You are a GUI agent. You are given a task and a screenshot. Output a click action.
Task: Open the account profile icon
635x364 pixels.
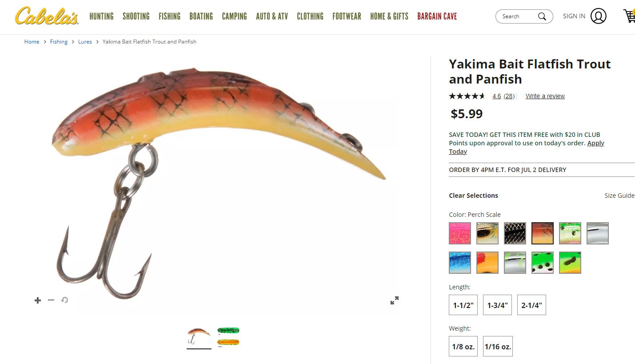[x=599, y=16]
